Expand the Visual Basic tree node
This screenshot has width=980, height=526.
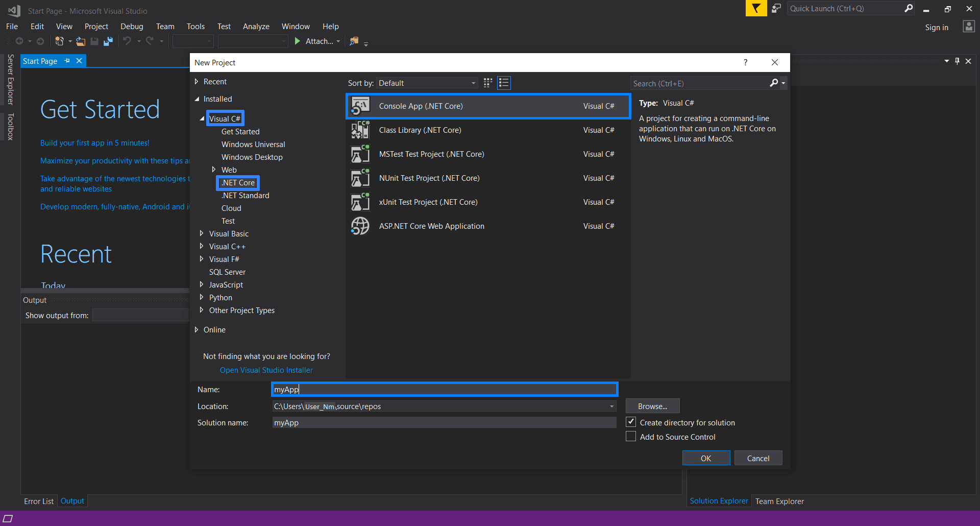coord(202,233)
